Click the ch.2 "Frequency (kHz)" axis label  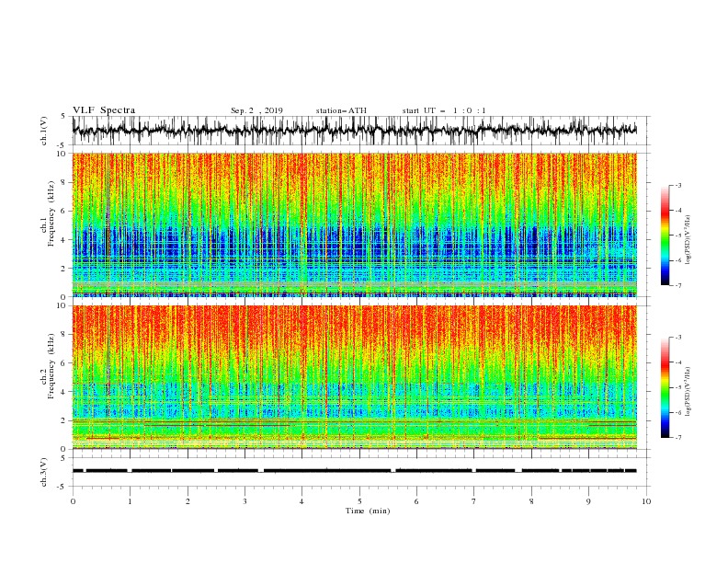51,365
